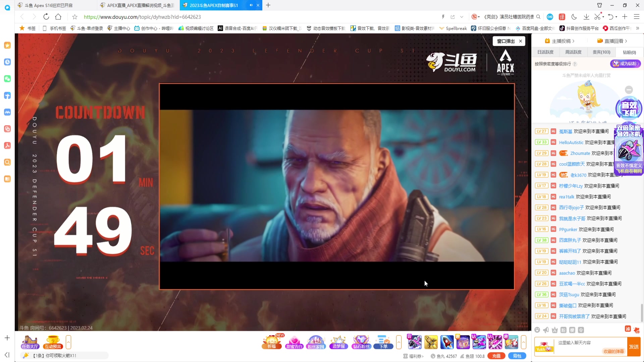
Task: Switch to the APEX直播 browser tab
Action: (x=138, y=5)
